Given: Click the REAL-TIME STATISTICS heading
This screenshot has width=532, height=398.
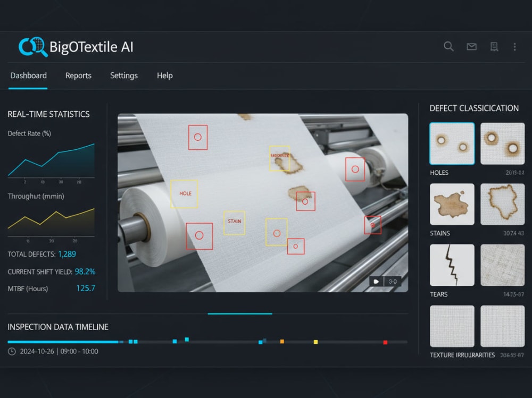Looking at the screenshot, I should (x=48, y=114).
